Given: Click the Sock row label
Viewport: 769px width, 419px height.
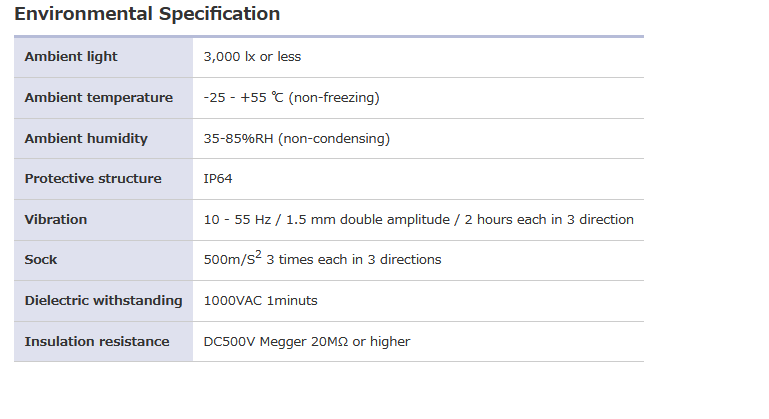Looking at the screenshot, I should pos(41,260).
